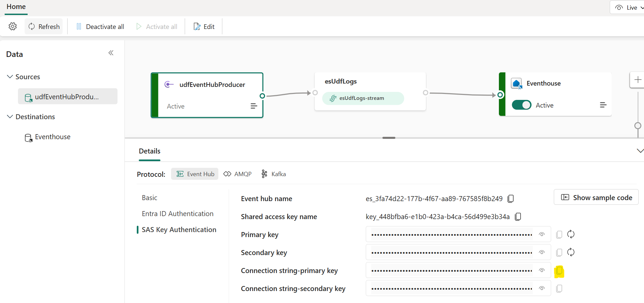Copy the Event hub name value
This screenshot has height=303, width=644.
(x=511, y=199)
